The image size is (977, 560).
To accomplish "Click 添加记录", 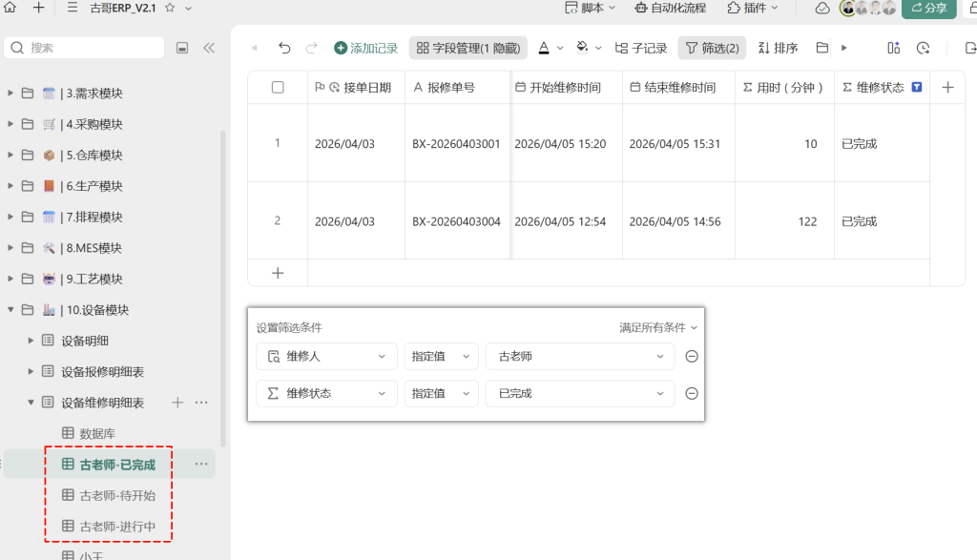I will tap(365, 48).
